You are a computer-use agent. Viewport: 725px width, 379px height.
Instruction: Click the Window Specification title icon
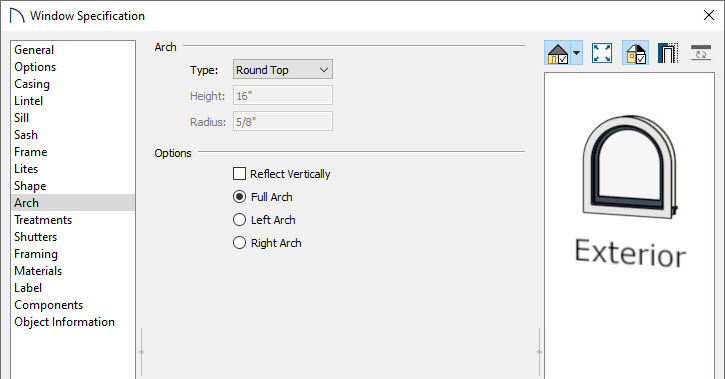click(17, 16)
